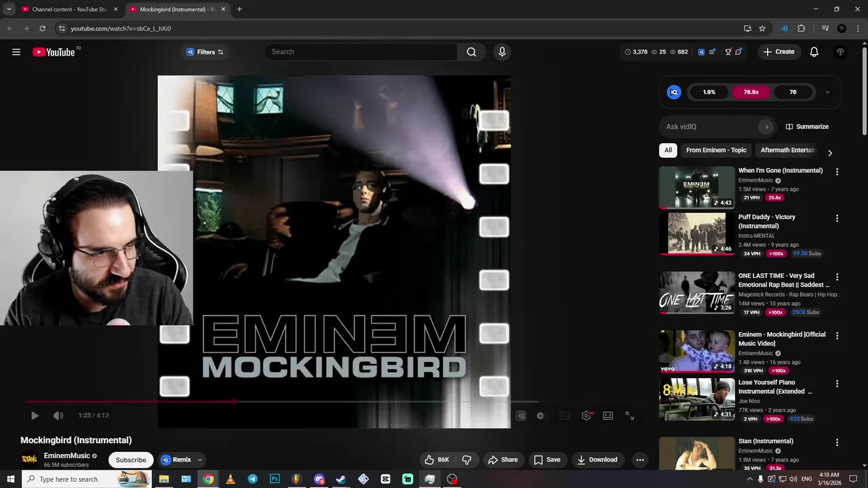Viewport: 868px width, 488px height.
Task: Select the All chip filter
Action: coord(668,150)
